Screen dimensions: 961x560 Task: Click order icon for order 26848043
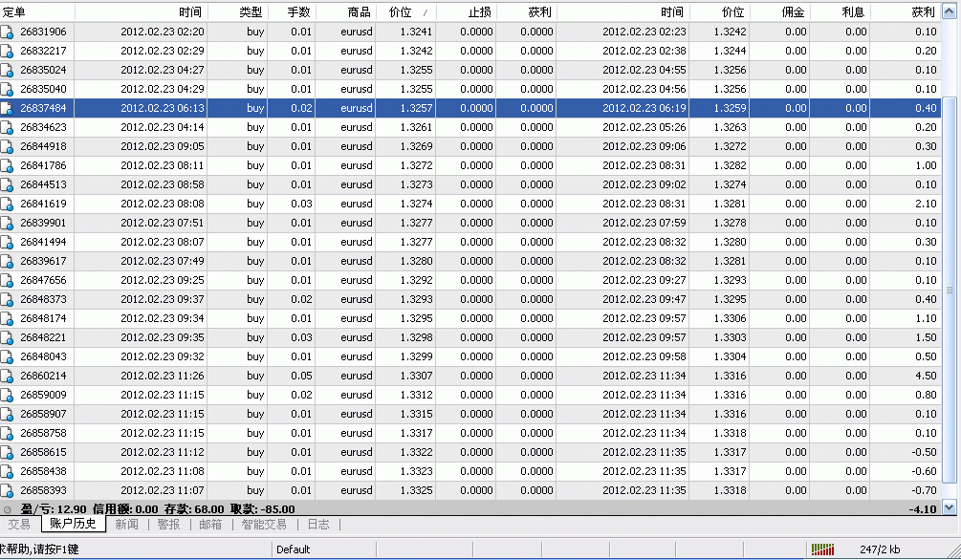pos(7,356)
